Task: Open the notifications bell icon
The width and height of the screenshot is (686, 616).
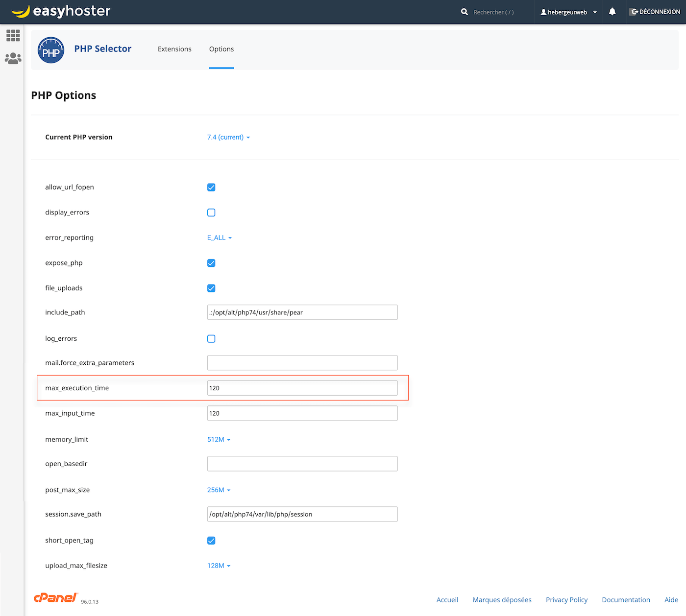Action: coord(612,12)
